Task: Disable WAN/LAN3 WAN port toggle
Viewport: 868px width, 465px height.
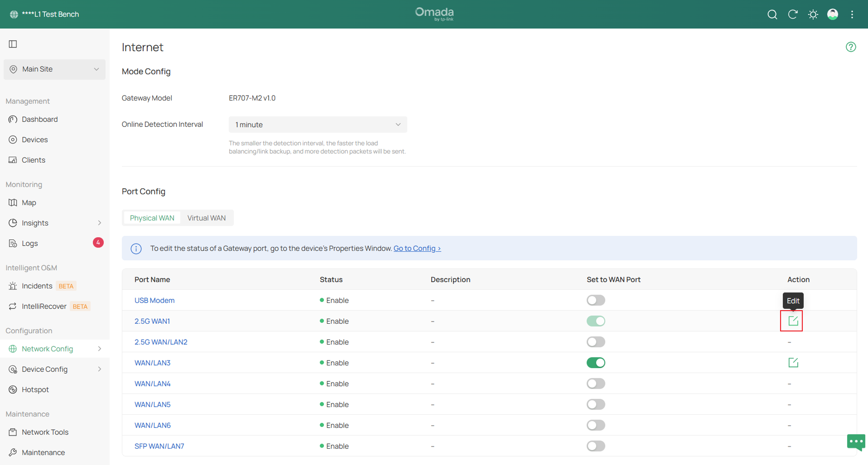Action: pyautogui.click(x=596, y=363)
